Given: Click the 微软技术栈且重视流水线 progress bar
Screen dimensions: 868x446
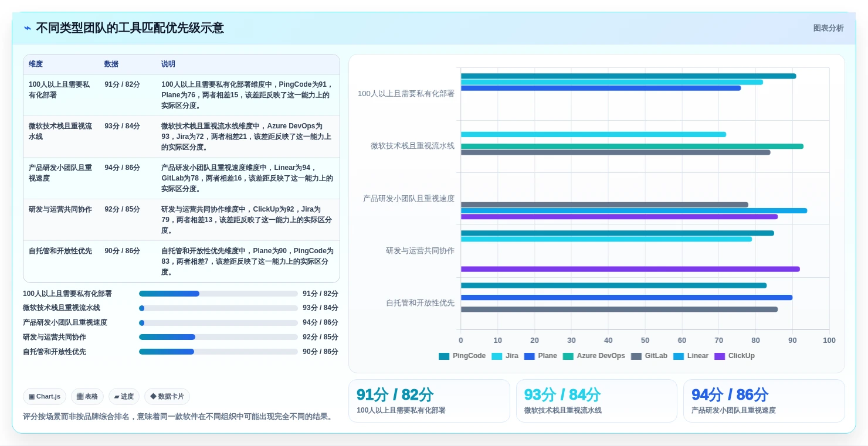Looking at the screenshot, I should tap(218, 308).
